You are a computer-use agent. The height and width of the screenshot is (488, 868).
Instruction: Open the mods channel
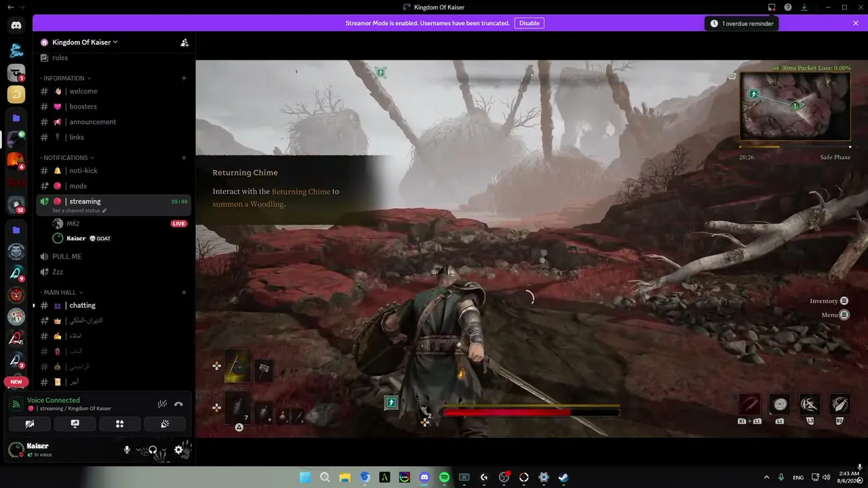(113, 186)
